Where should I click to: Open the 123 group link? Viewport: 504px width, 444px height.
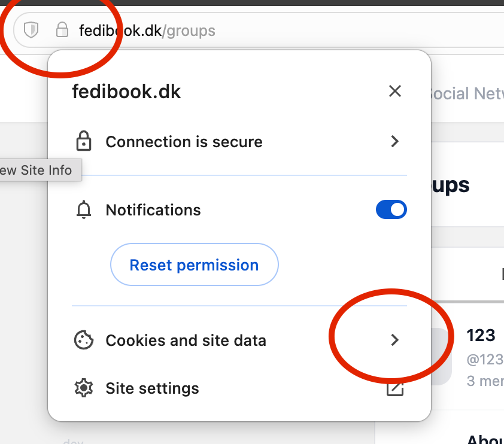481,336
